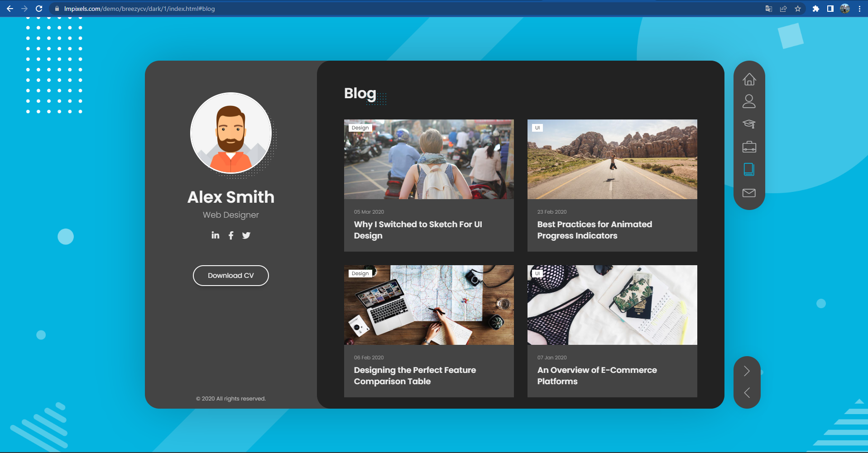The image size is (868, 453).
Task: Click the browser address bar URL
Action: pos(139,9)
